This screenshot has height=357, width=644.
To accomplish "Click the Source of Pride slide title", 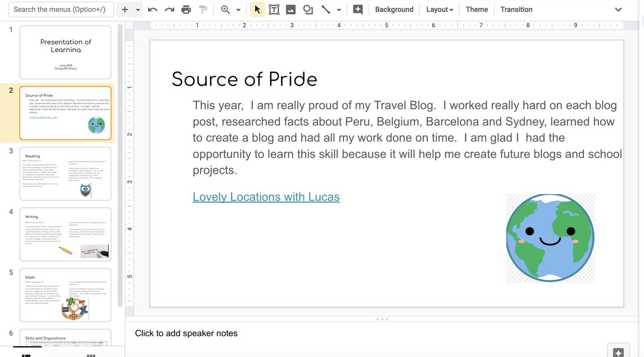I will 244,79.
